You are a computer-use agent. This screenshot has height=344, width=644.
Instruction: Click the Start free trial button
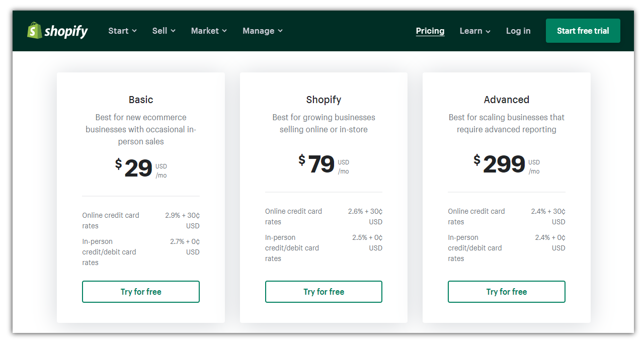pos(583,31)
